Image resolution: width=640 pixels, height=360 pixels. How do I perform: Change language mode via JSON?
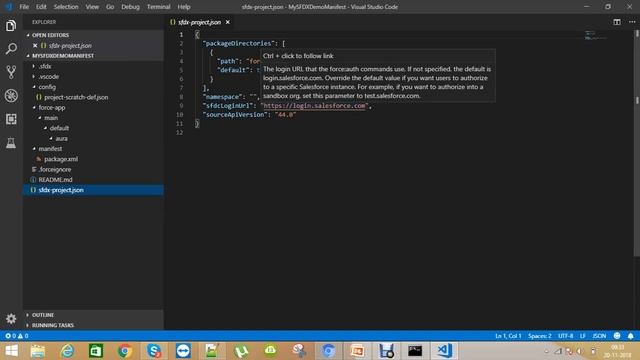(x=599, y=336)
